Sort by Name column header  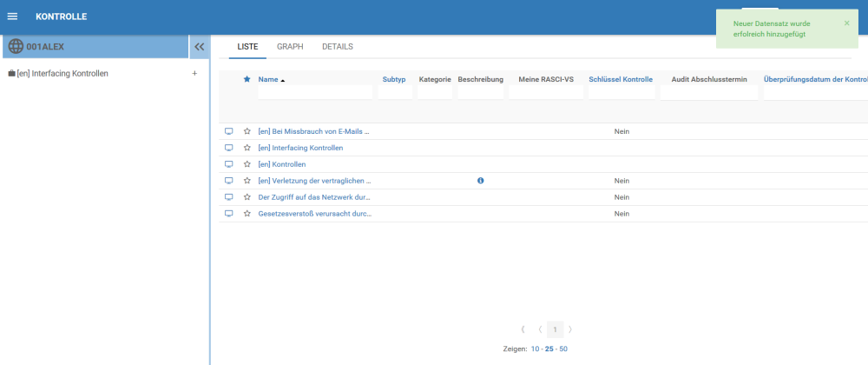[268, 79]
